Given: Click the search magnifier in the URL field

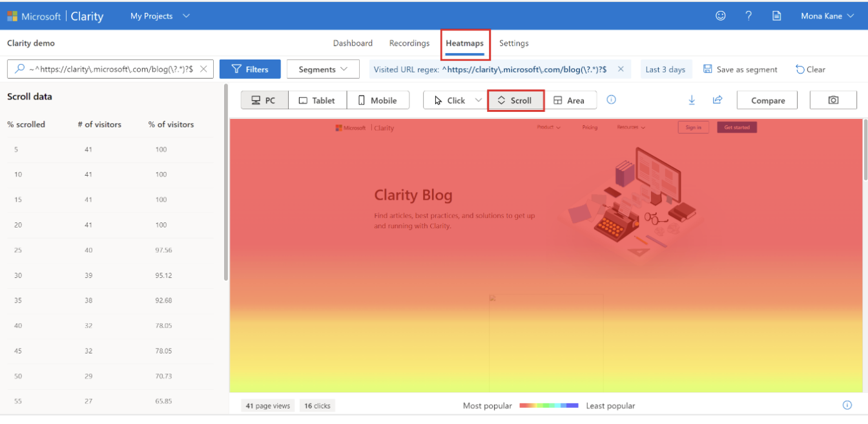Looking at the screenshot, I should [x=19, y=69].
